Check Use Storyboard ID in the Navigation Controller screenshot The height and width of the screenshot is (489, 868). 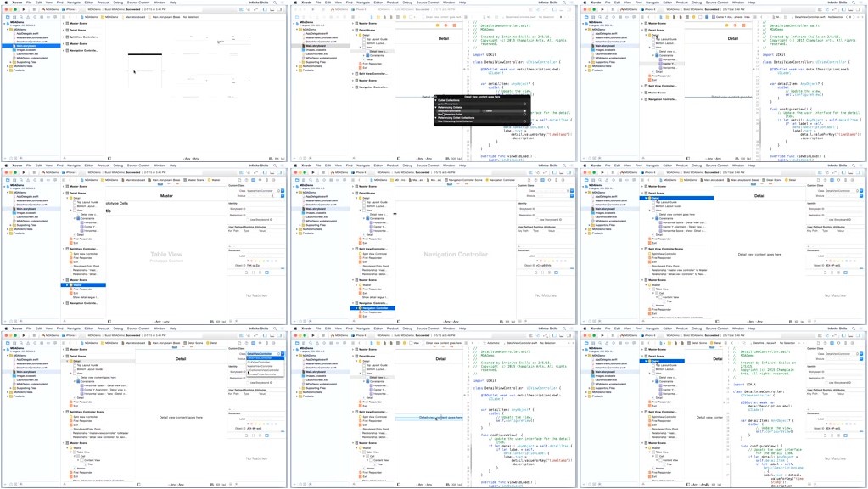(x=537, y=219)
